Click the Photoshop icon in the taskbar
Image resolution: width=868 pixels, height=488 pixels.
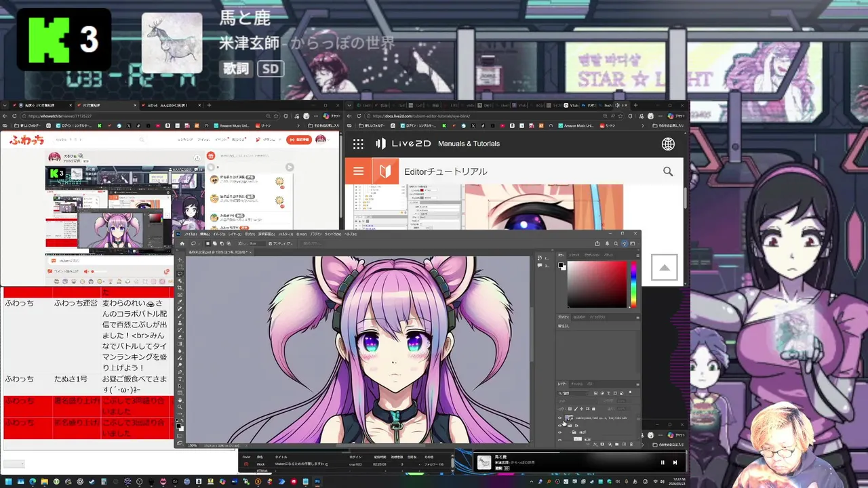pos(317,482)
